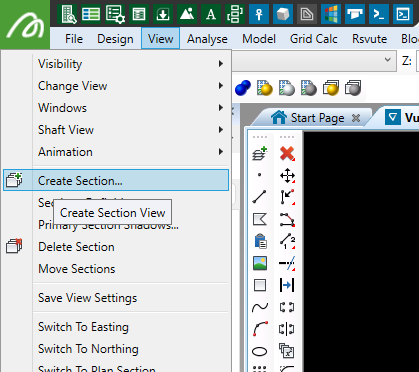
Task: Close the open View menu
Action: (160, 39)
